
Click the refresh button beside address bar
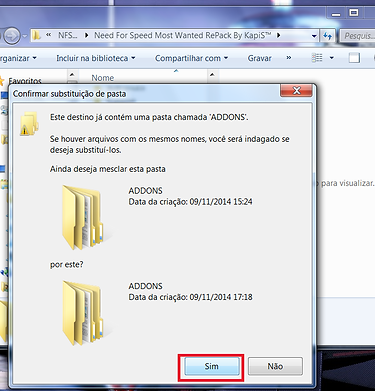pos(328,36)
